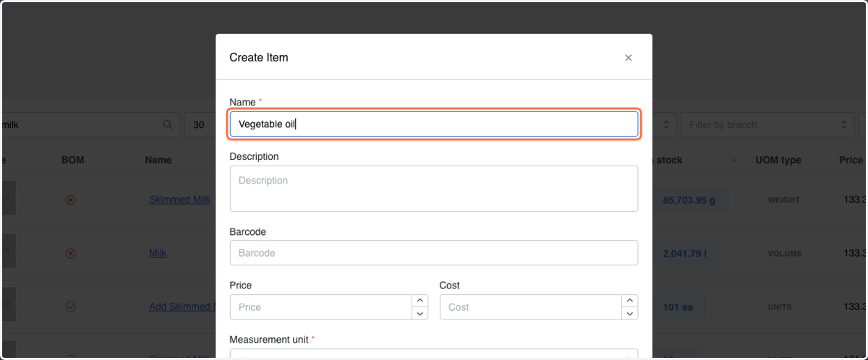Click the 85,703.95 g stock value
The image size is (868, 360).
tap(689, 200)
